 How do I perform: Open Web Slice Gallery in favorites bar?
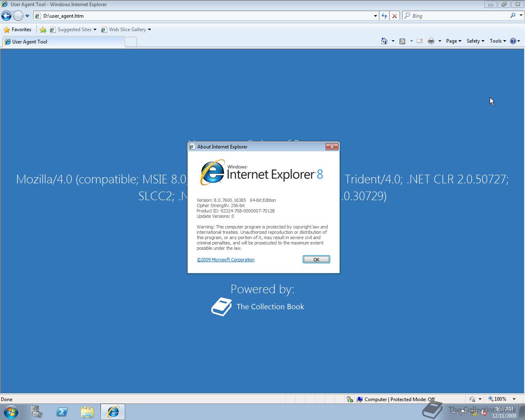(x=126, y=30)
